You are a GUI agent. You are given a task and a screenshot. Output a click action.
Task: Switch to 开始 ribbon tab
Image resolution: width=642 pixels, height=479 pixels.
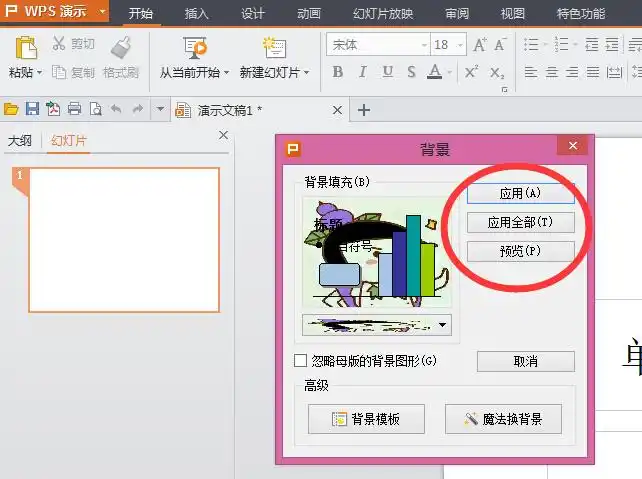pyautogui.click(x=140, y=14)
